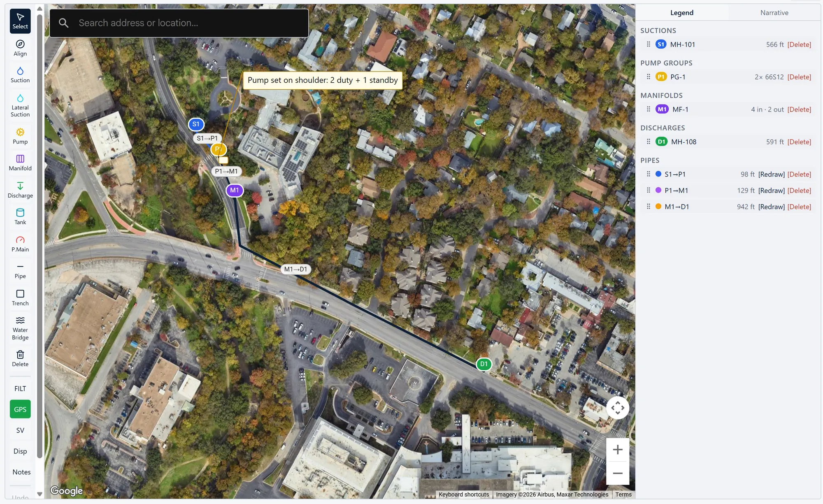Image resolution: width=823 pixels, height=504 pixels.
Task: Open the Keyboard shortcuts link
Action: click(464, 495)
